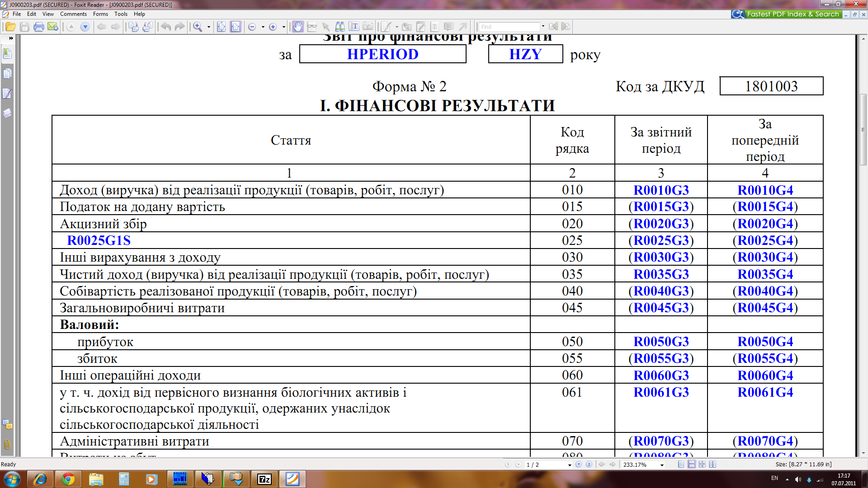868x488 pixels.
Task: Expand the Find options dropdown arrow
Action: (543, 26)
